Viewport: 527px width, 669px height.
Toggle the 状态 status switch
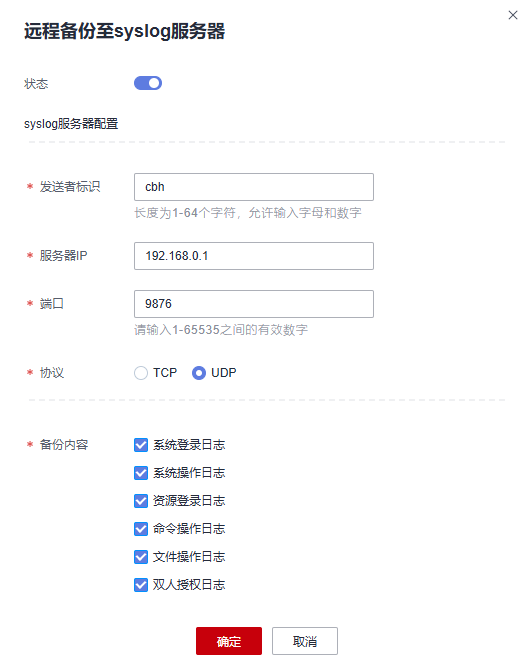[148, 83]
